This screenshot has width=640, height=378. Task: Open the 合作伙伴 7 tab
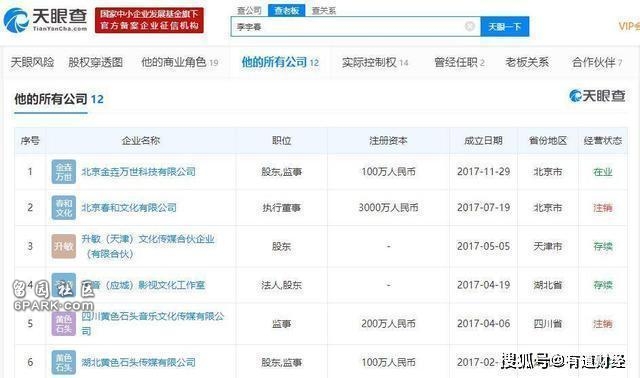pos(597,62)
